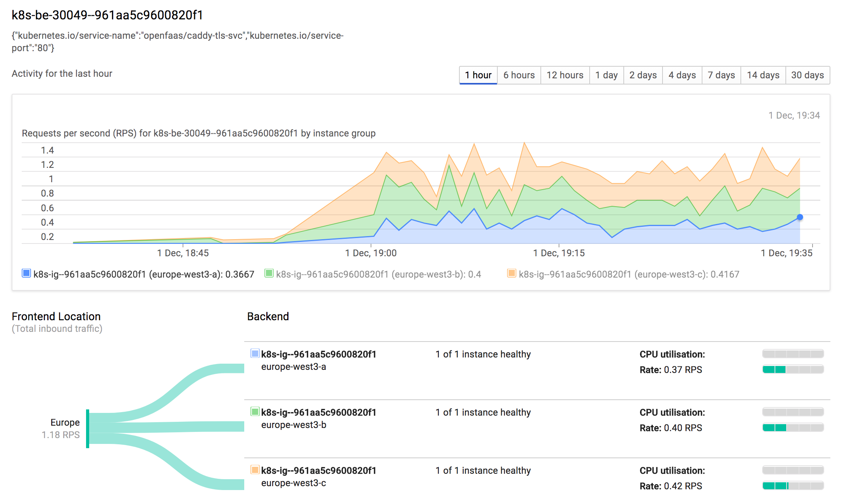Click europe-west3-a backend color square icon
Viewport: 842px width, 504px height.
tap(255, 353)
